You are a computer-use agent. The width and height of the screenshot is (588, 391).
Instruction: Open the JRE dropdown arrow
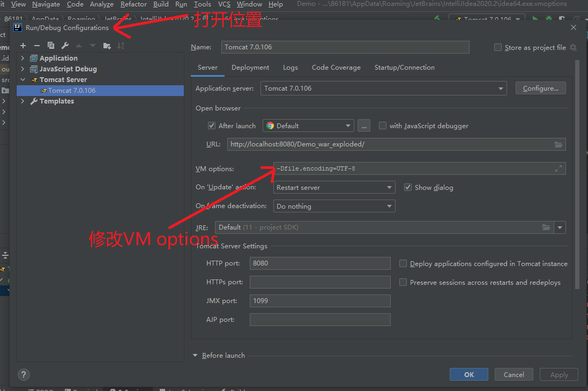point(560,227)
